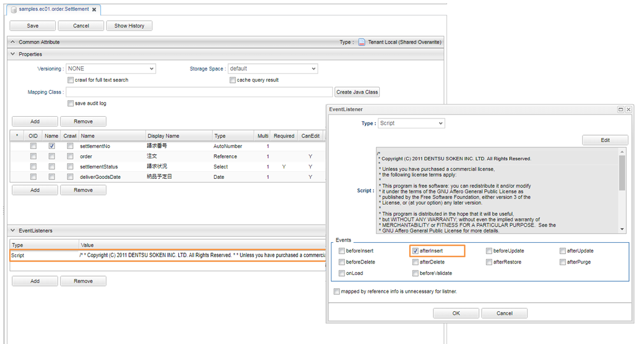
Task: Check the afterUpdate event
Action: coord(563,251)
